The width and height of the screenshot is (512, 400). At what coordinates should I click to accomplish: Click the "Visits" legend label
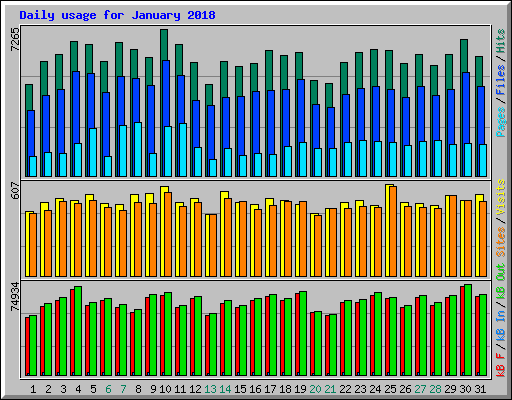501,197
